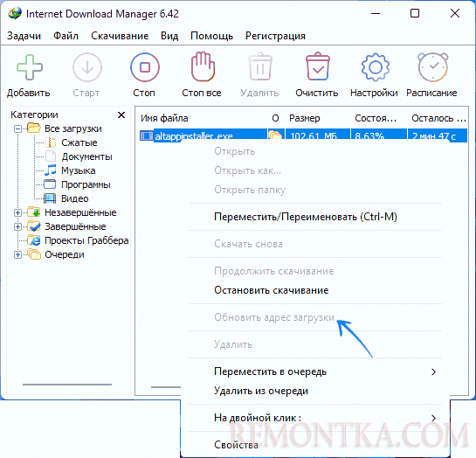Viewport: 476px width, 458px height.
Task: Open the Переместить в очередь submenu arrow
Action: (434, 371)
